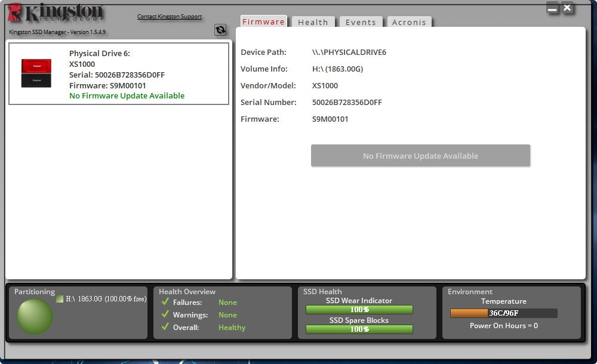This screenshot has height=364, width=597.
Task: Click the No Firmware Update Available button
Action: (421, 155)
